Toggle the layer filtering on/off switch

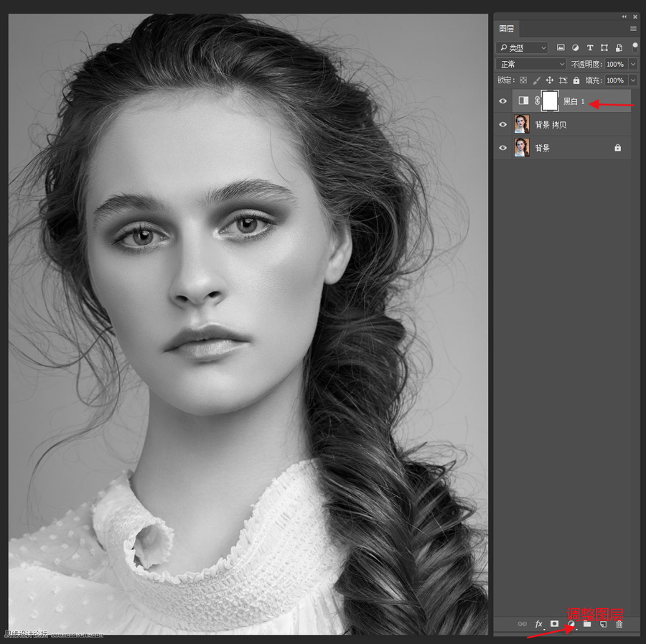(x=635, y=47)
